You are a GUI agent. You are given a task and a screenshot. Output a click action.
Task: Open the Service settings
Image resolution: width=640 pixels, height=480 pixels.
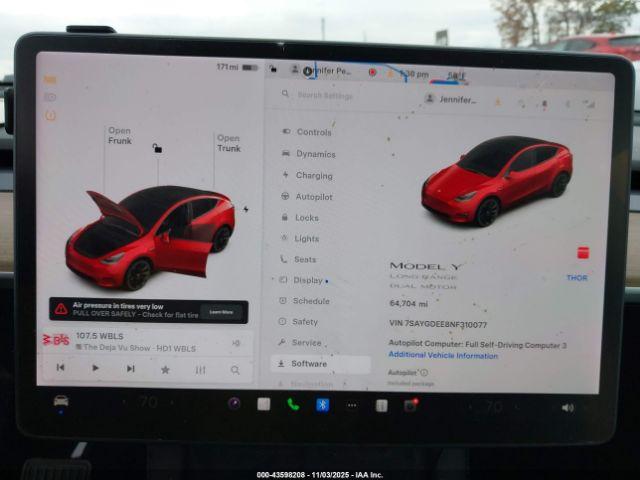tap(300, 342)
